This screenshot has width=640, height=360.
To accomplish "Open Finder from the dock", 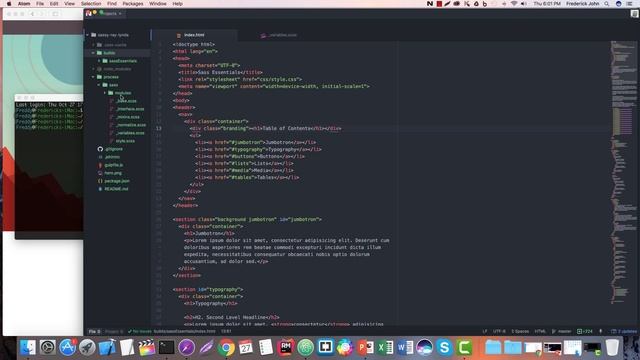I will click(28, 348).
